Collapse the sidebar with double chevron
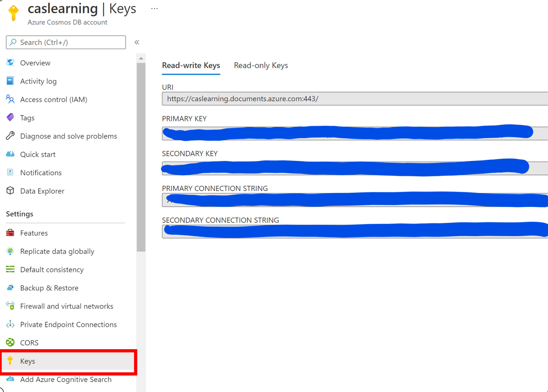 [x=137, y=42]
